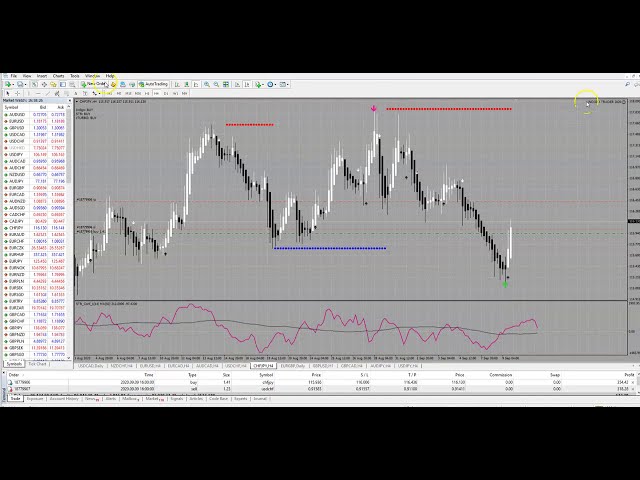Open the Account History terminal tab
The height and width of the screenshot is (480, 640).
pos(63,398)
